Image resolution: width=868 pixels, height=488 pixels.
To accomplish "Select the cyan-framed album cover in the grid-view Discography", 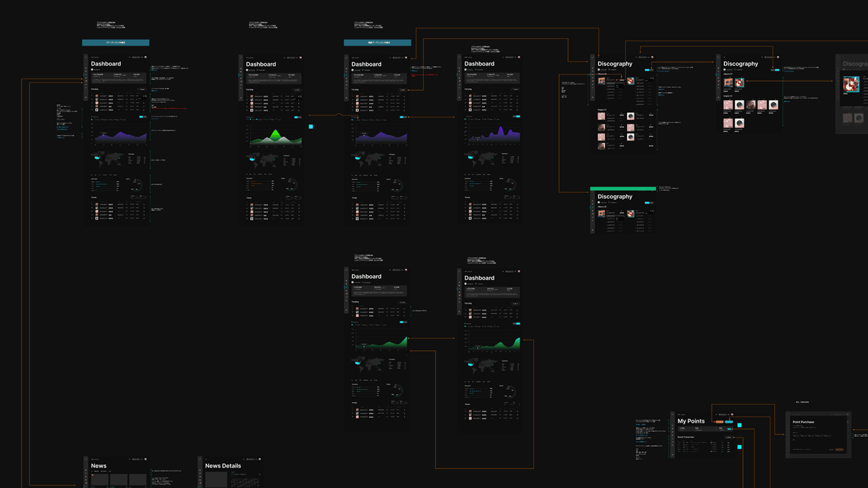I will point(739,83).
